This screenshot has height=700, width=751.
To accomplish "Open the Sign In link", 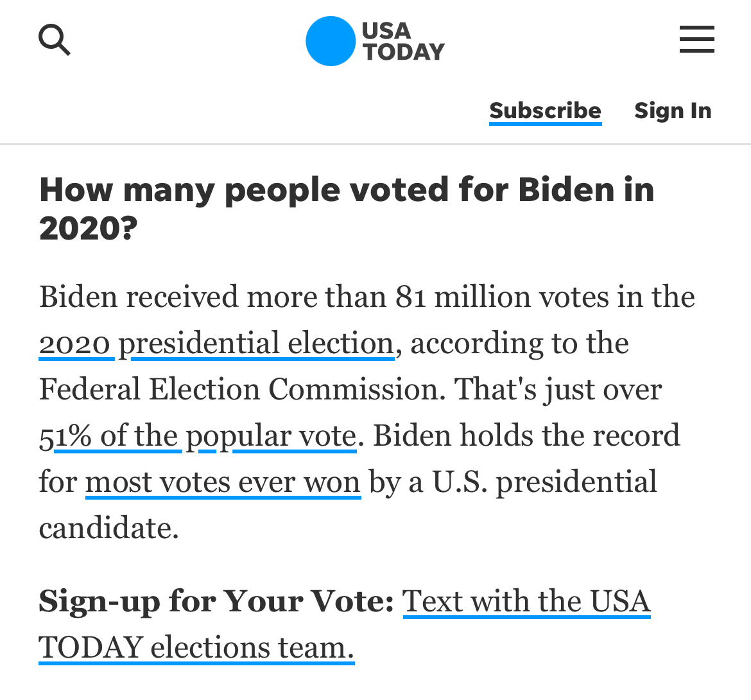I will pos(673,111).
